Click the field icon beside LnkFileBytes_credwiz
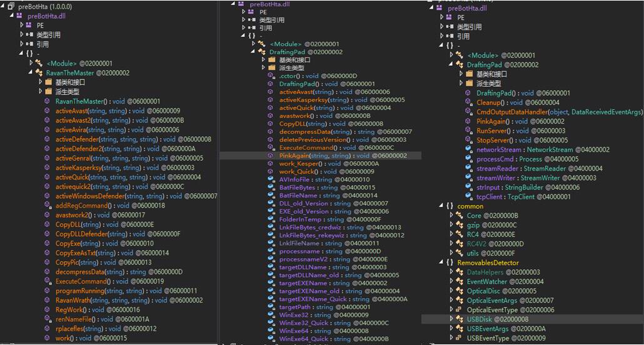 271,227
